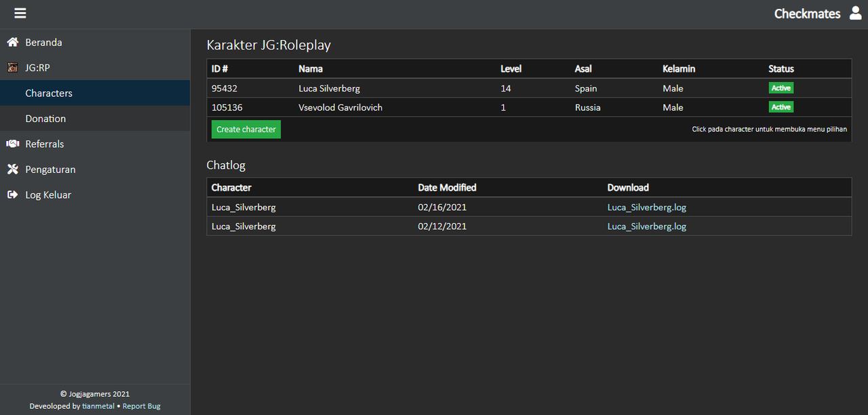Click the Status column header
The height and width of the screenshot is (415, 868).
tap(781, 68)
